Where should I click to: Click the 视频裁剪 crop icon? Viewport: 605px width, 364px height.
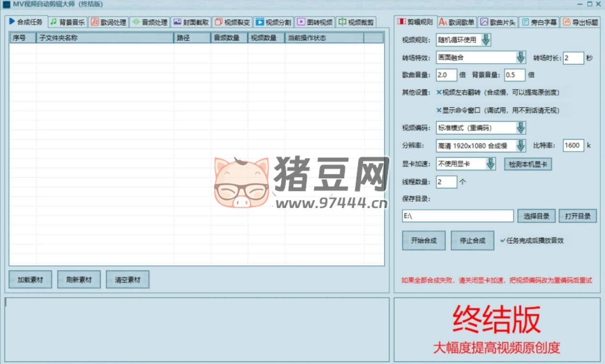[x=342, y=22]
